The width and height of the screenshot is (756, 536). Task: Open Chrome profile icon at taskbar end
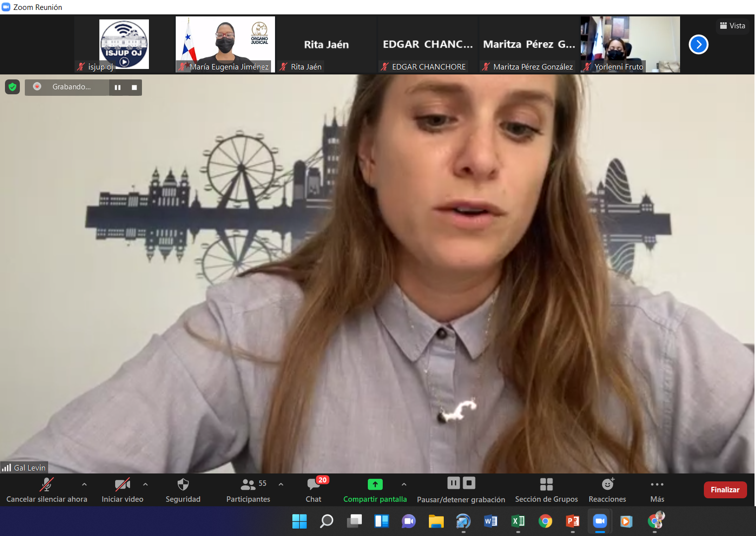pyautogui.click(x=656, y=521)
